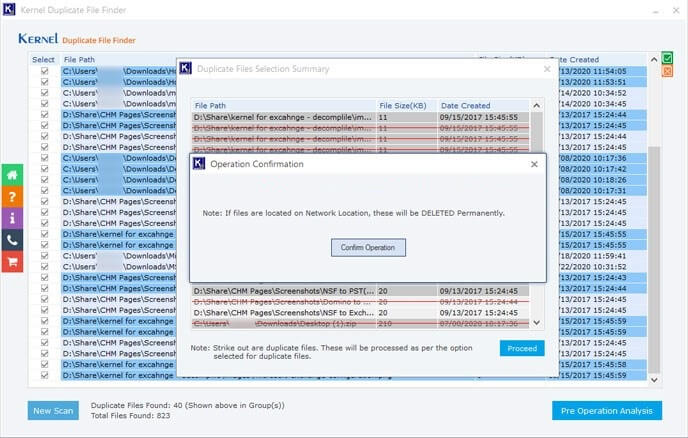
Task: Click the Kernel logo in the Selection Summary title
Action: [186, 68]
